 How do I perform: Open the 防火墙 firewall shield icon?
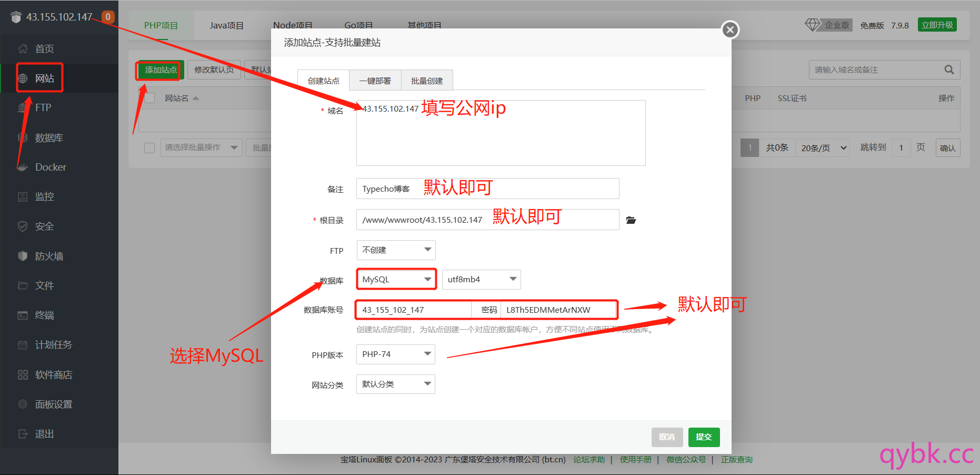[23, 256]
